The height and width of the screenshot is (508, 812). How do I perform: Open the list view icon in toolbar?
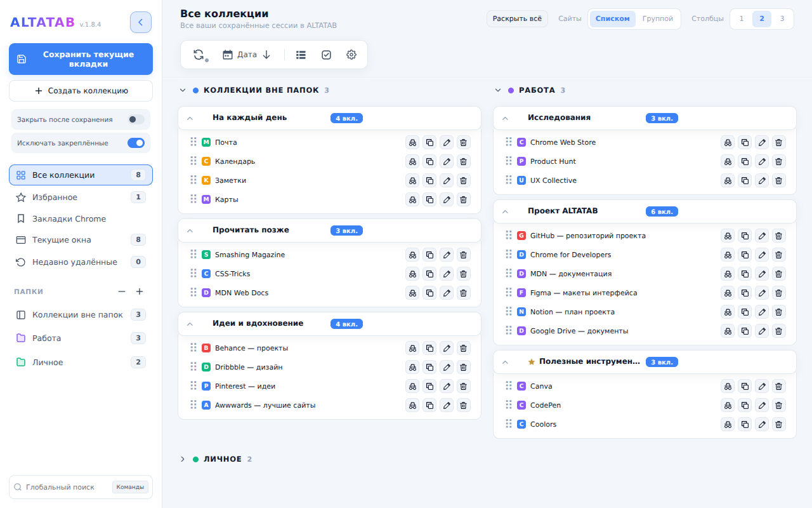(301, 55)
